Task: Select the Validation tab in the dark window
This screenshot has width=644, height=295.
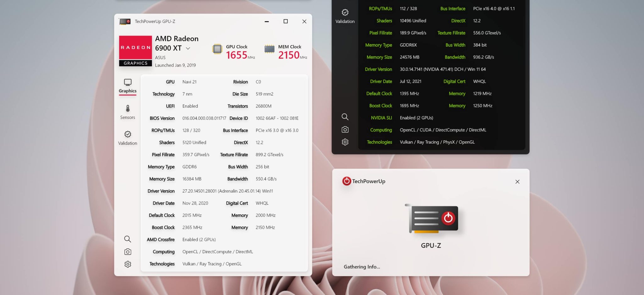Action: coord(345,16)
